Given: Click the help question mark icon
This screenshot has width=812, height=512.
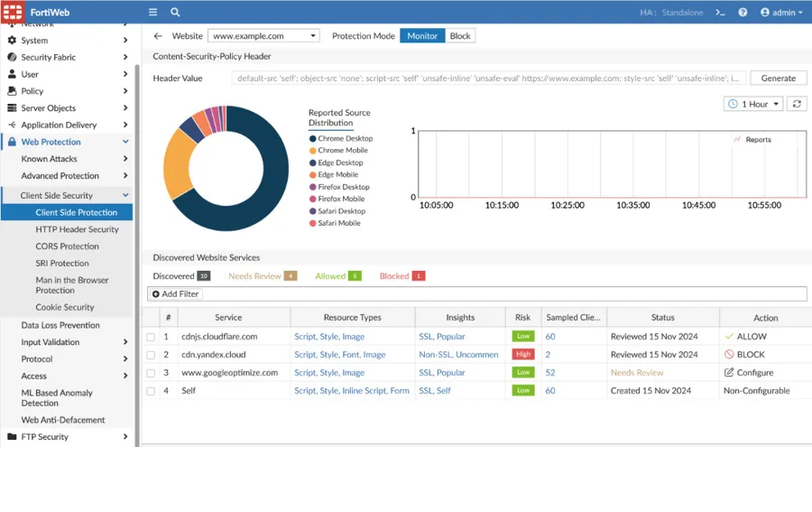Looking at the screenshot, I should pos(743,13).
